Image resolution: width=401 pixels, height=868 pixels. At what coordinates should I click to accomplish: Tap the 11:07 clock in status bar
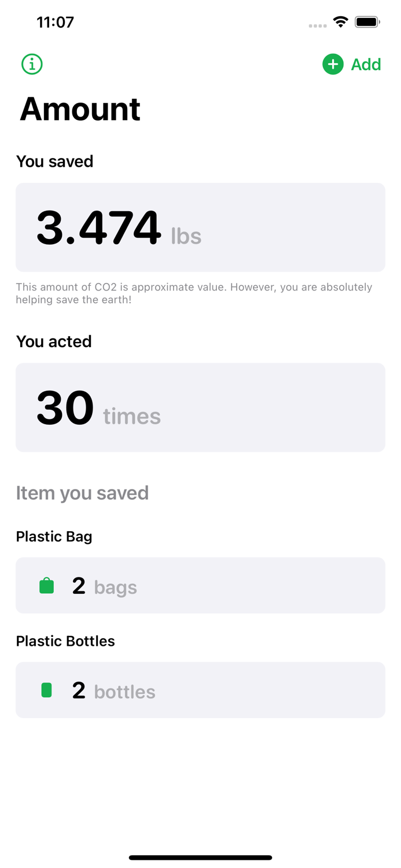[56, 21]
